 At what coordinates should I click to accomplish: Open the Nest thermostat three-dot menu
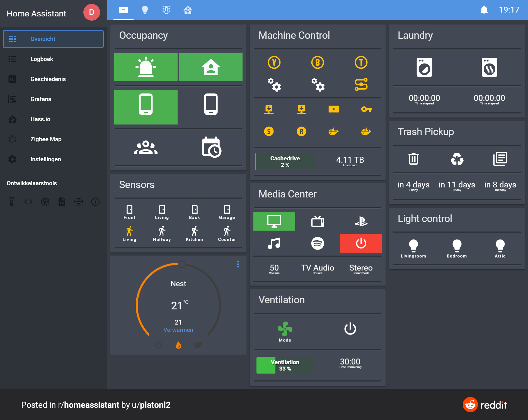(238, 264)
